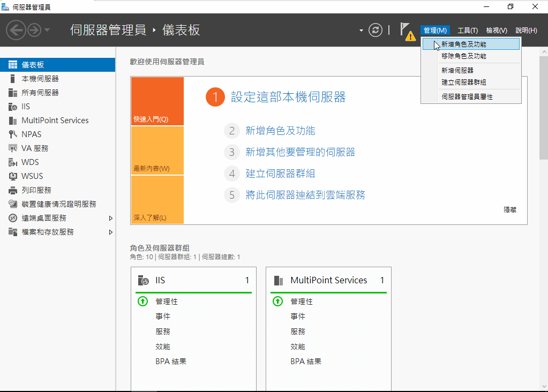Click the WDS icon in sidebar

[13, 162]
